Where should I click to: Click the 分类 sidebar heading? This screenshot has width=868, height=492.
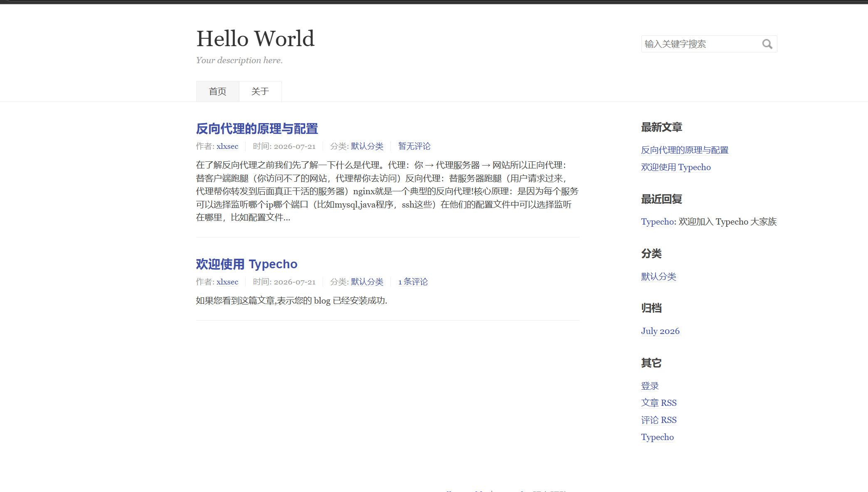pyautogui.click(x=651, y=254)
